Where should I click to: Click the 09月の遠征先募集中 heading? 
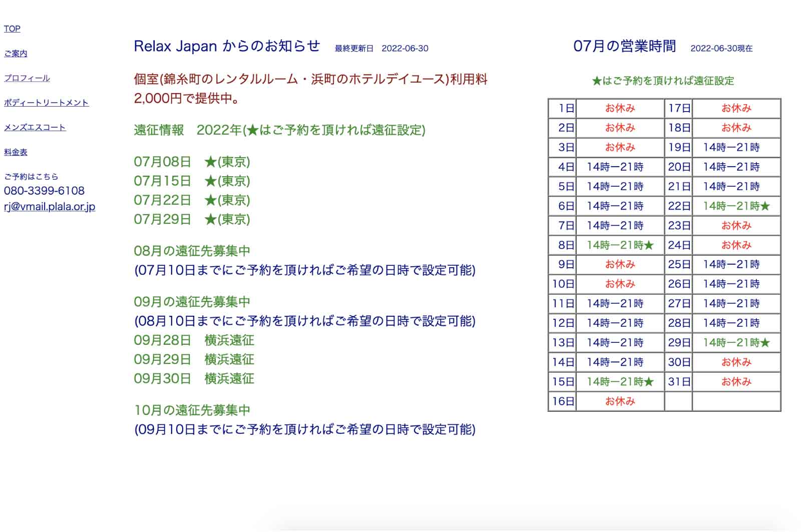coord(192,302)
